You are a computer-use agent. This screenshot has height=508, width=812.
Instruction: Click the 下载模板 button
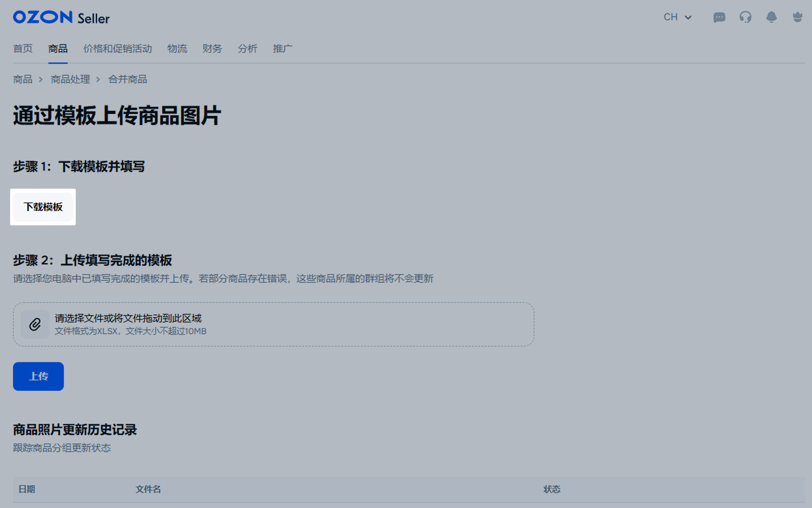pos(43,207)
